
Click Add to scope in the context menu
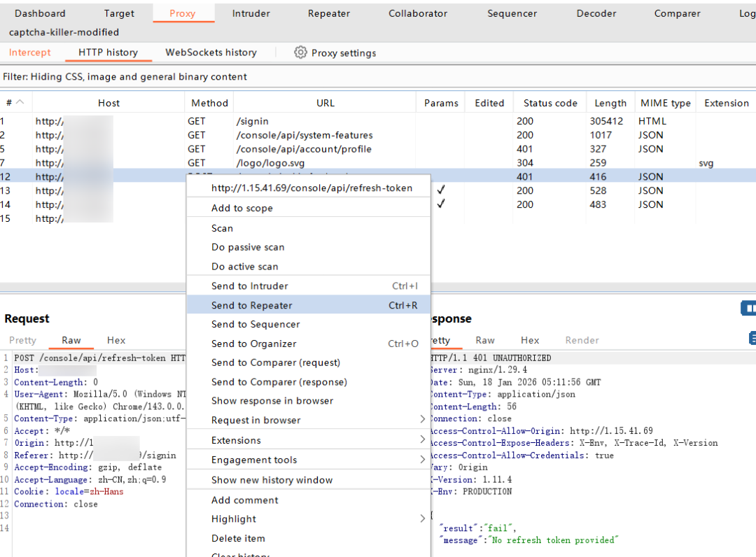coord(309,208)
